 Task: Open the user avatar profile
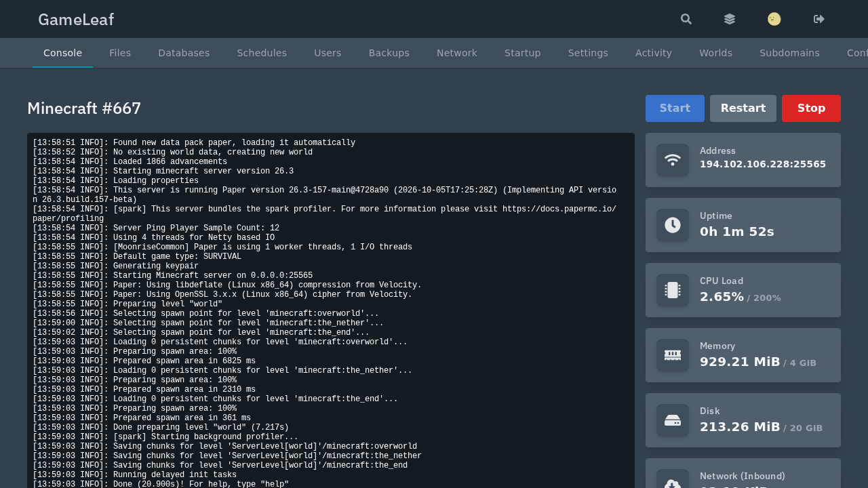(774, 19)
